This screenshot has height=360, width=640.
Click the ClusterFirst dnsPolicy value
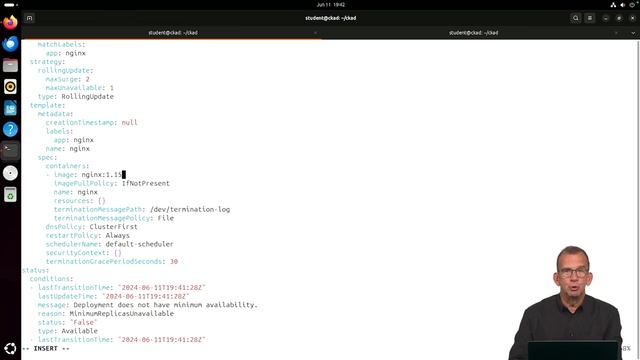pyautogui.click(x=113, y=227)
